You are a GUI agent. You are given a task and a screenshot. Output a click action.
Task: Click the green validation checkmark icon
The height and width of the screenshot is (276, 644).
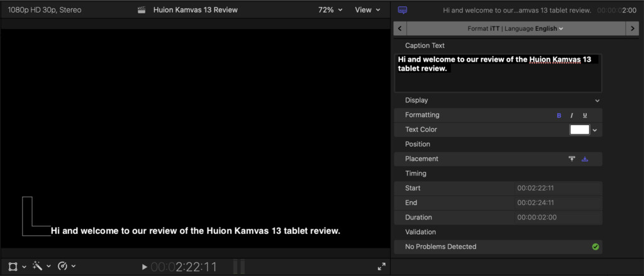click(596, 247)
